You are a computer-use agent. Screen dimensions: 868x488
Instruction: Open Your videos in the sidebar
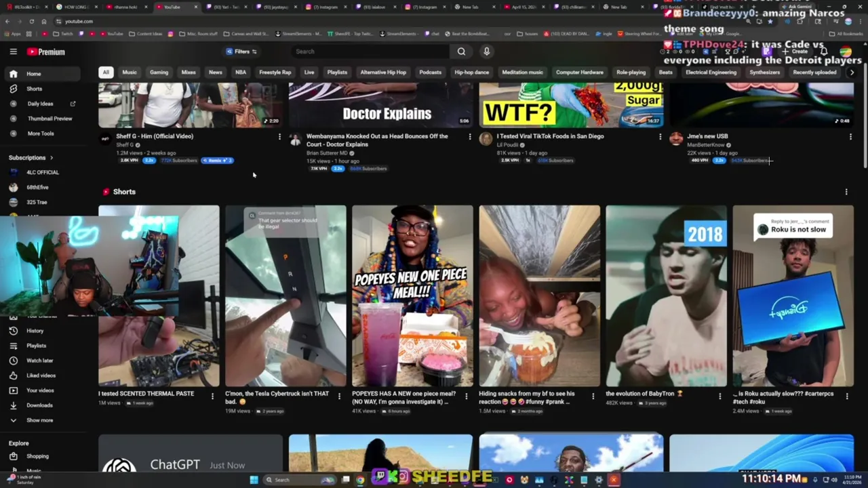pos(44,390)
